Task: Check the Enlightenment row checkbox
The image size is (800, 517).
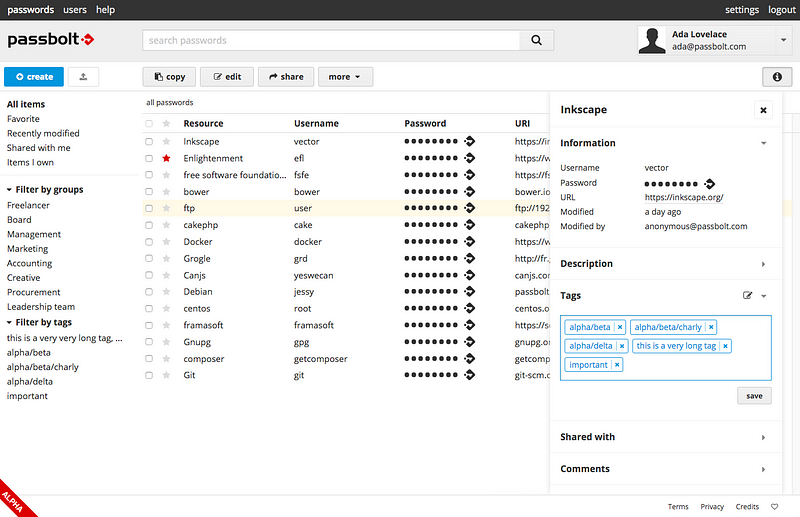Action: 149,158
